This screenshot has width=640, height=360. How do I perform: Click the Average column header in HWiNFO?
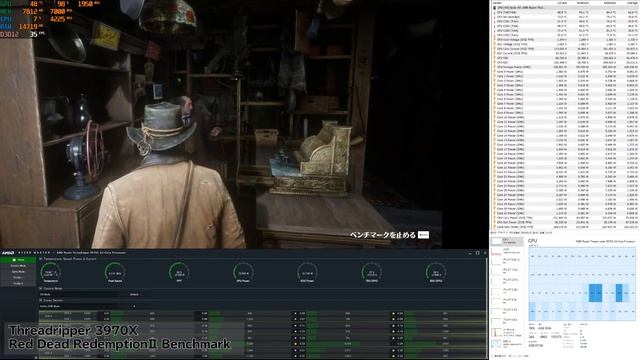[x=633, y=3]
